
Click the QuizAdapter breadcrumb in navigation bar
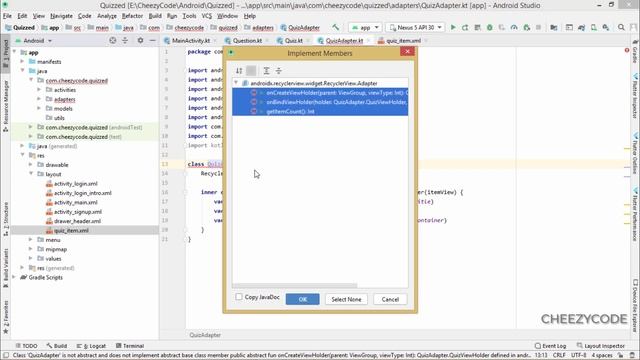300,28
